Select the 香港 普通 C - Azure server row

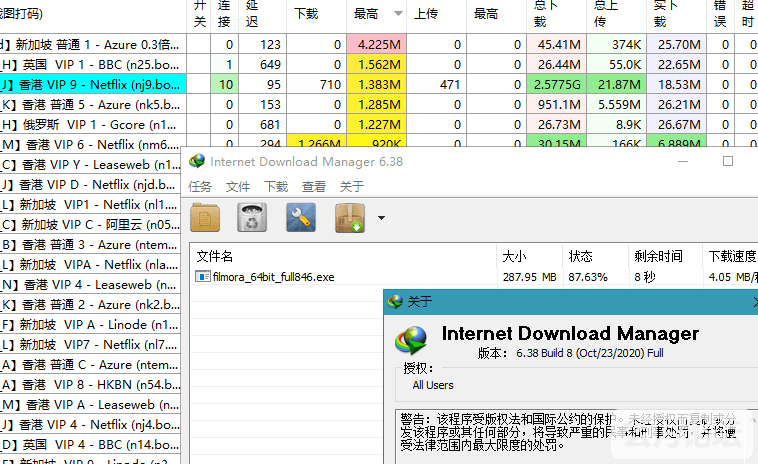pos(90,365)
